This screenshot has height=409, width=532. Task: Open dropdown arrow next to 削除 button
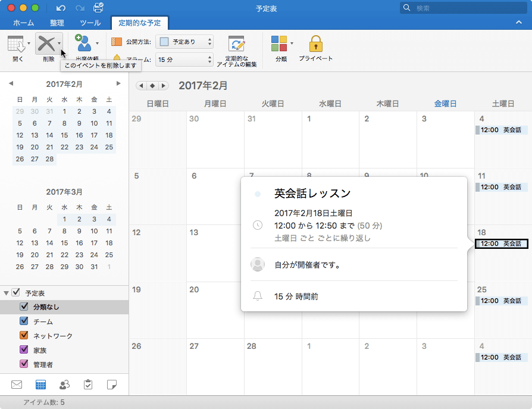(59, 43)
